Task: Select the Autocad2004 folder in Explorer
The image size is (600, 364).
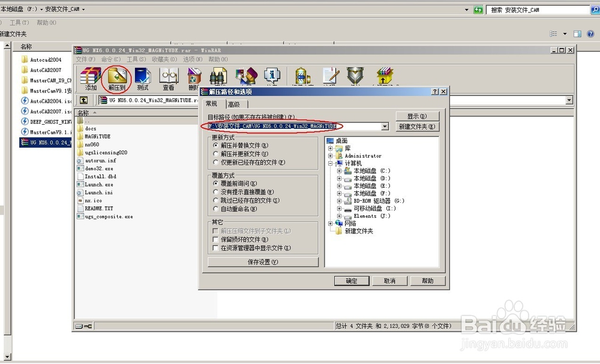Action: click(x=42, y=59)
